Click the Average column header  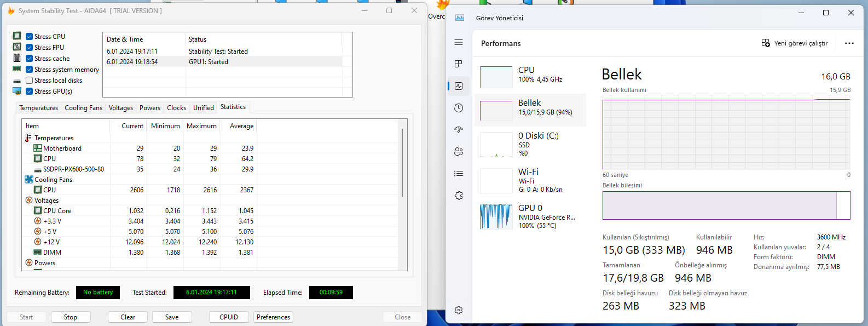[x=239, y=126]
